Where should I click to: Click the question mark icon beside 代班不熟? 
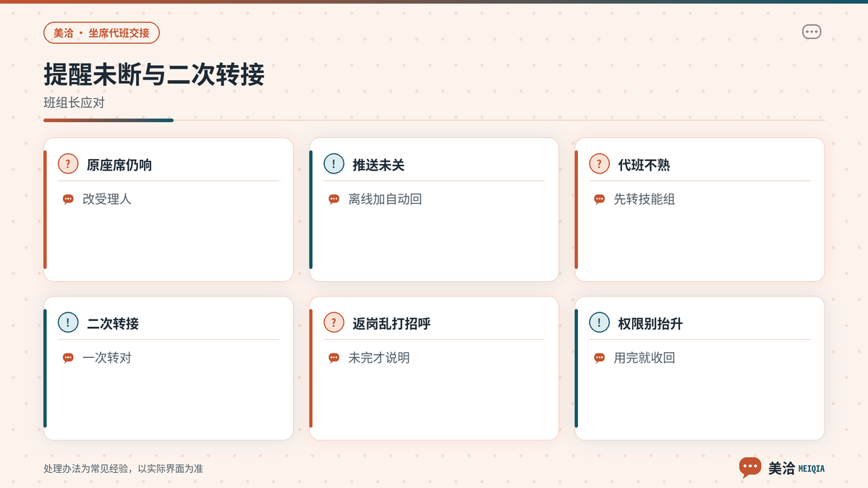pyautogui.click(x=599, y=163)
